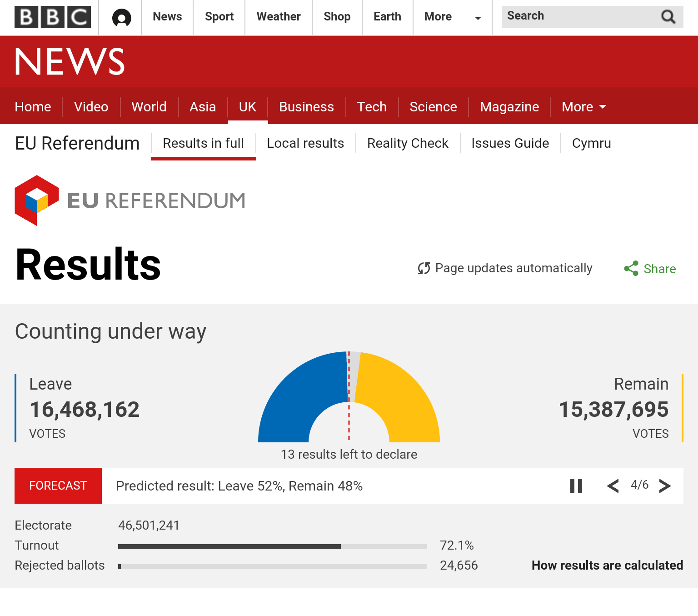Go to the Science news section
The image size is (698, 616).
pos(434,107)
